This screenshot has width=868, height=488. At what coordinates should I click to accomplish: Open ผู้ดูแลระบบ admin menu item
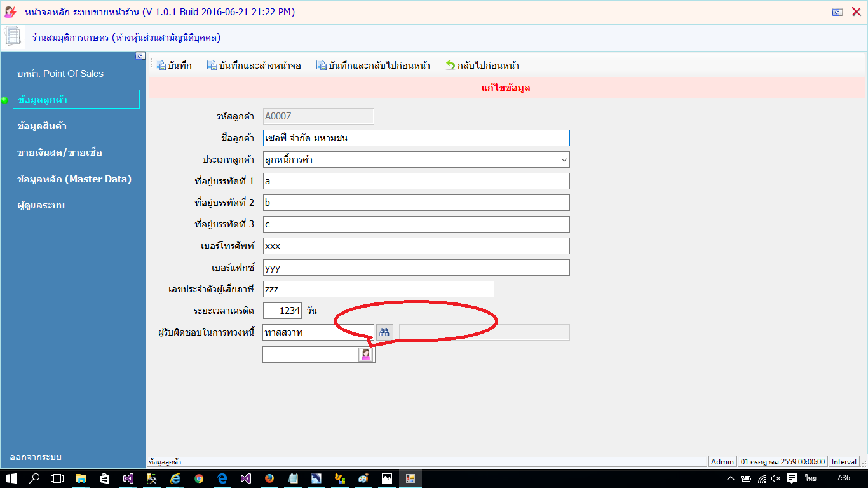(x=41, y=205)
